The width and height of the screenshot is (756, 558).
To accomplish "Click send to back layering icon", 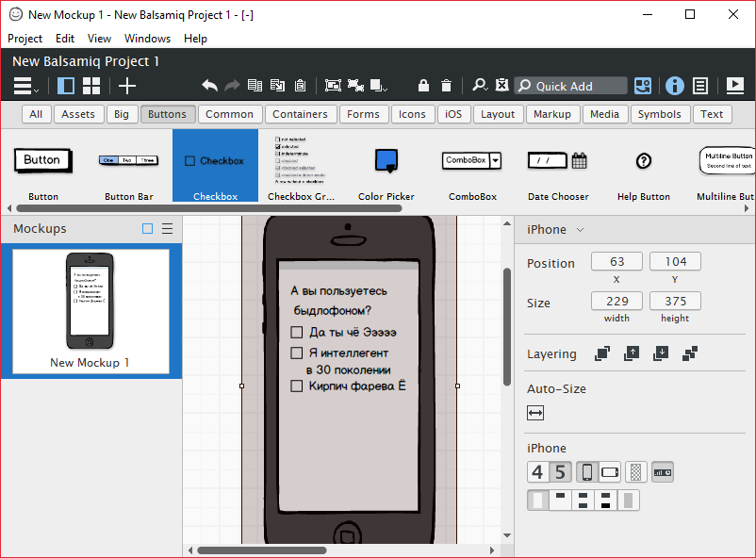I will click(689, 353).
